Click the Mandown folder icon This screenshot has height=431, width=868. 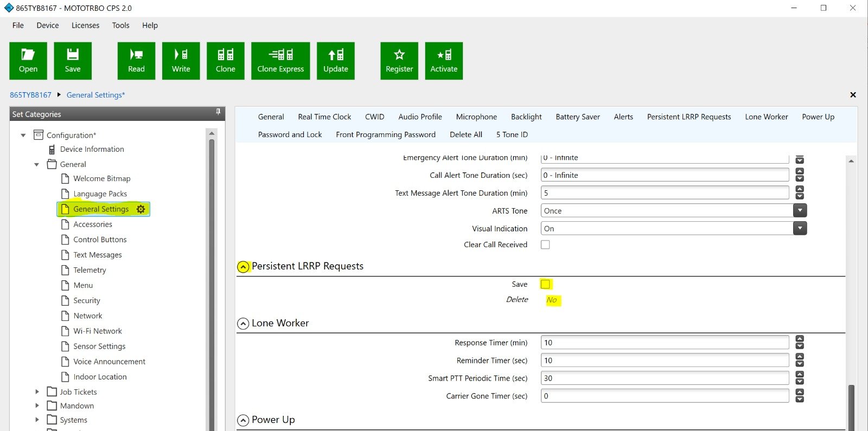[x=52, y=406]
